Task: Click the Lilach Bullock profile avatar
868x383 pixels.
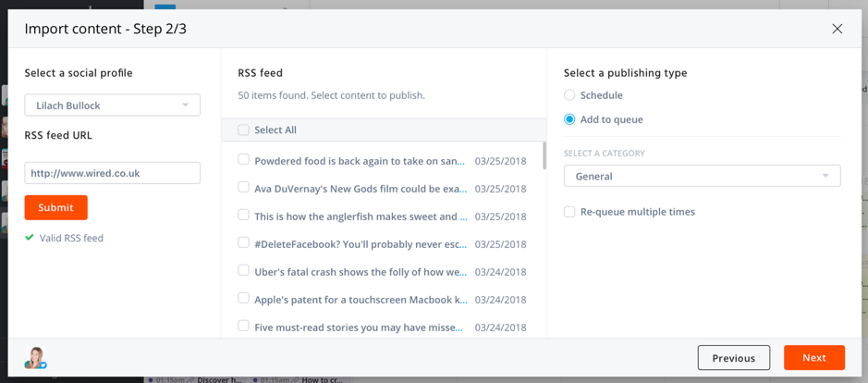Action: pyautogui.click(x=35, y=357)
